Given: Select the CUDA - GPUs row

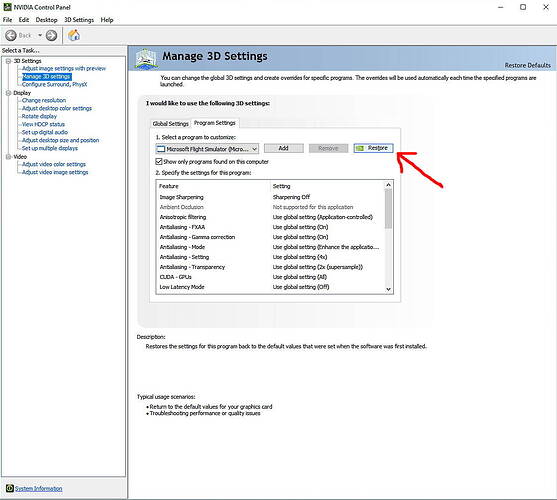Looking at the screenshot, I should click(x=270, y=277).
